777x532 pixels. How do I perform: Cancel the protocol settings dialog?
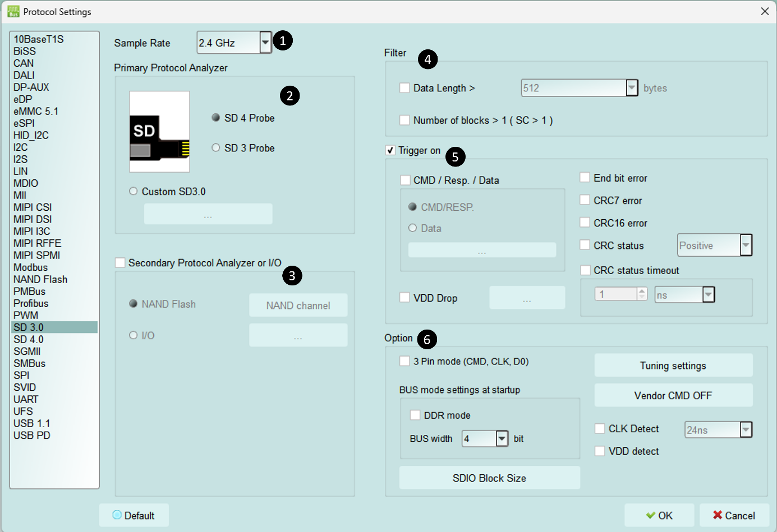(x=734, y=515)
